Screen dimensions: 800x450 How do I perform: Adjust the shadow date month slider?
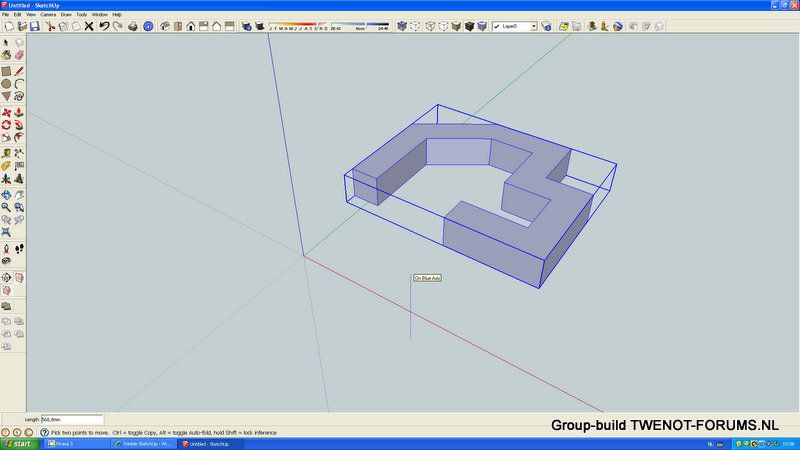[x=298, y=26]
